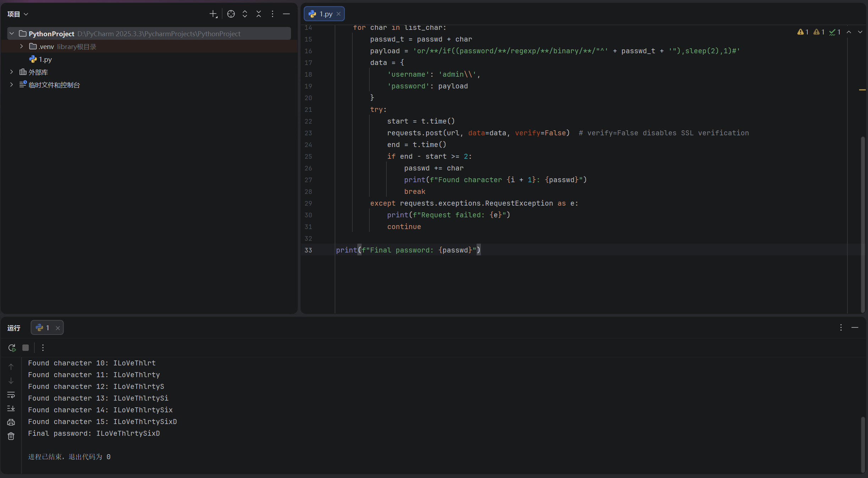Click the editor vertical scrollbar
The height and width of the screenshot is (478, 868).
pyautogui.click(x=863, y=224)
